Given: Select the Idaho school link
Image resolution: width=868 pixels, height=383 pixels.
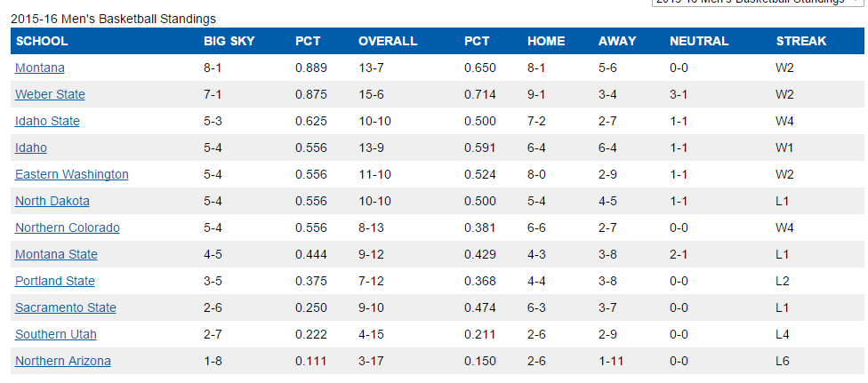Looking at the screenshot, I should 31,148.
